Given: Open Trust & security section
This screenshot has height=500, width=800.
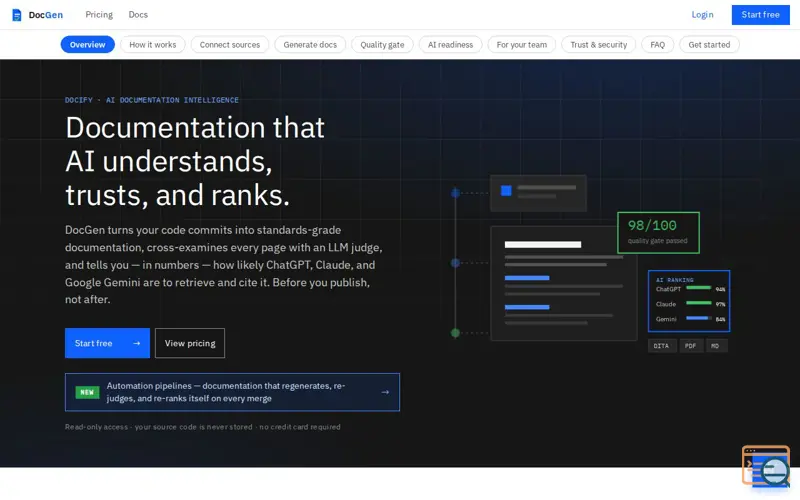Looking at the screenshot, I should tap(598, 44).
